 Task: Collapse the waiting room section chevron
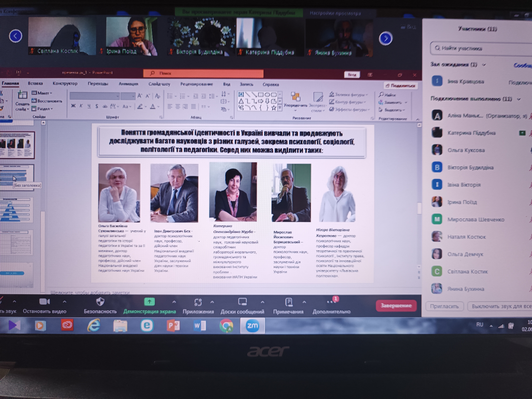pos(484,65)
